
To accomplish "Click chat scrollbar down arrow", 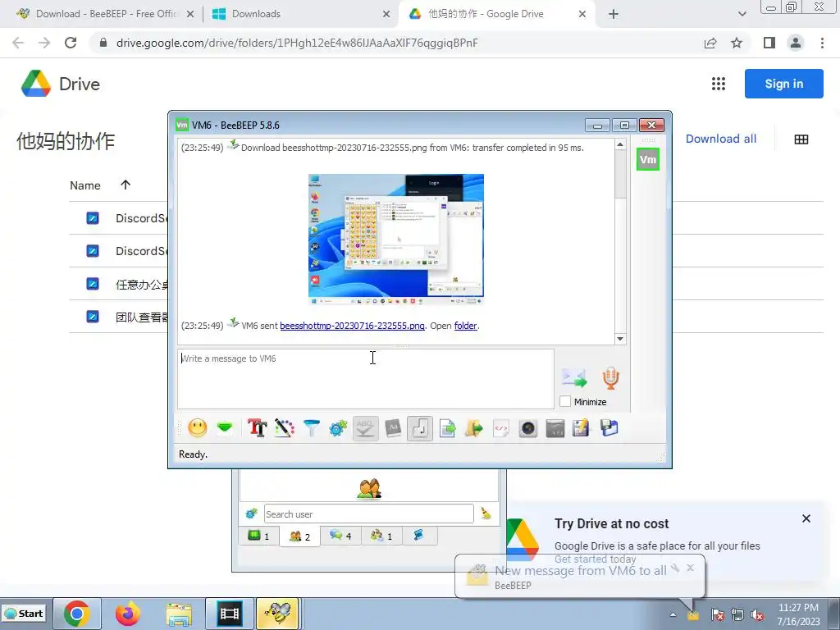I will click(x=620, y=339).
